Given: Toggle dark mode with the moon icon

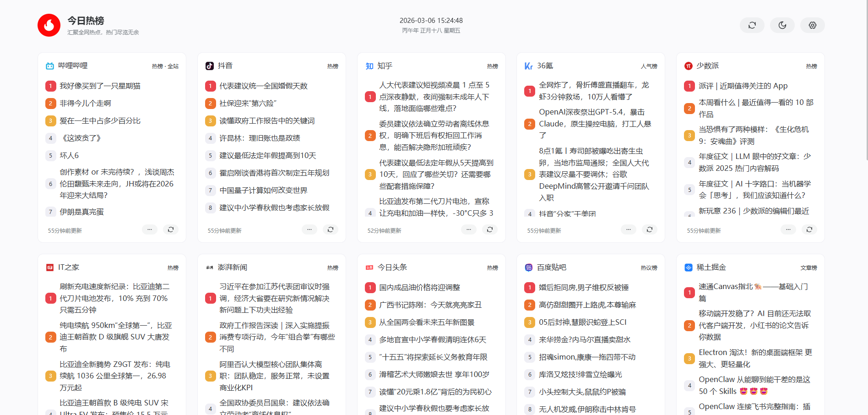Looking at the screenshot, I should tap(782, 25).
